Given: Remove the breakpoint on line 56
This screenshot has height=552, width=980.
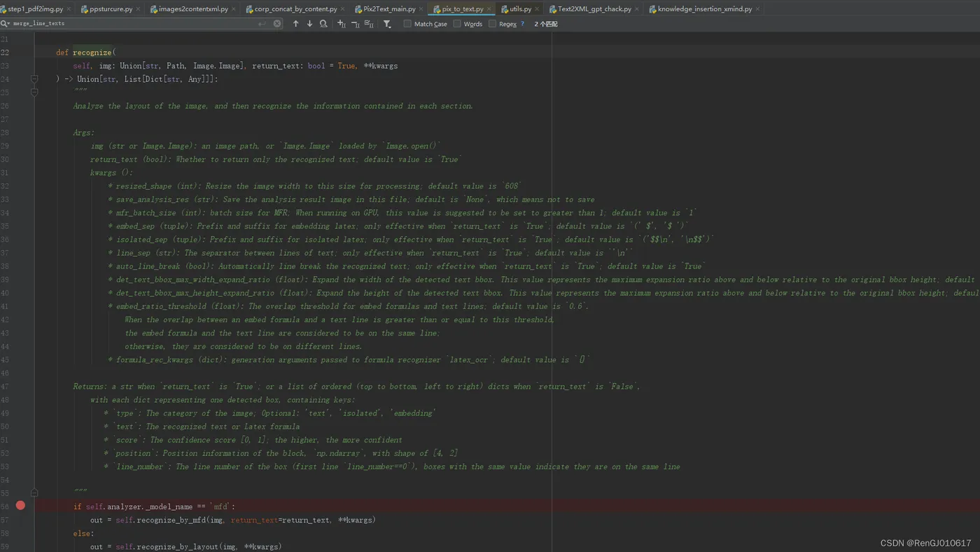Looking at the screenshot, I should tap(20, 505).
